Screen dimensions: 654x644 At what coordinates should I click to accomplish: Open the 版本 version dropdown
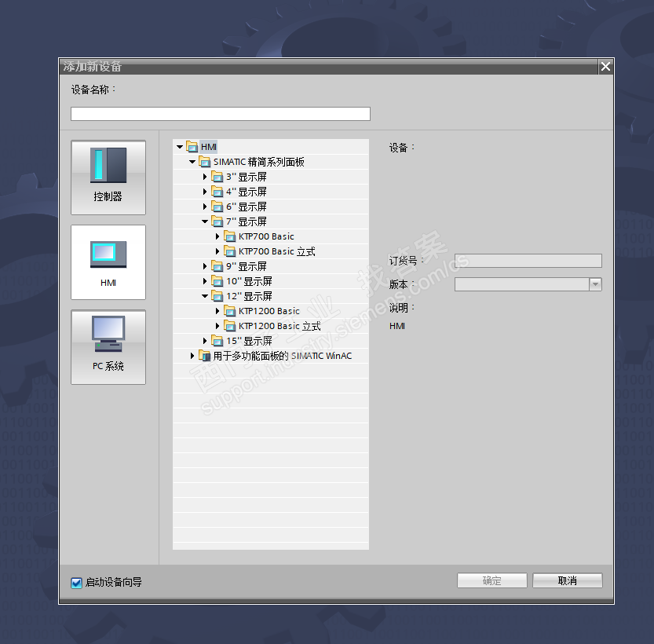[595, 284]
